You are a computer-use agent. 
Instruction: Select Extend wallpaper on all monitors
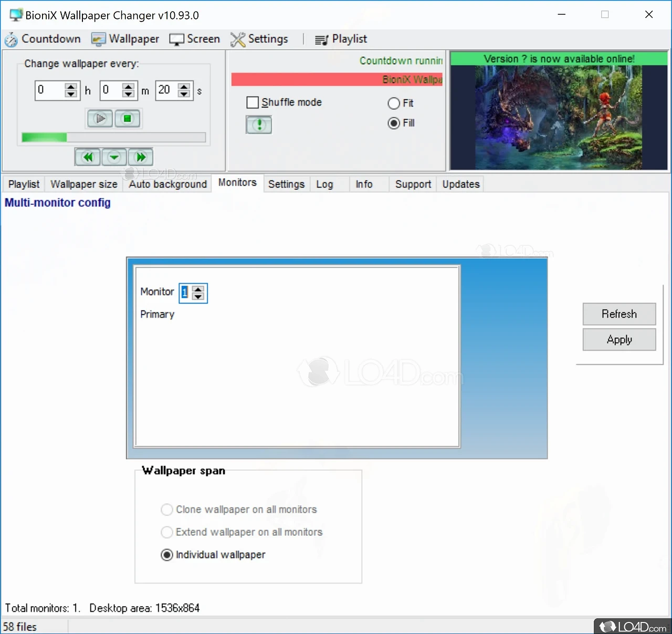[x=167, y=532]
